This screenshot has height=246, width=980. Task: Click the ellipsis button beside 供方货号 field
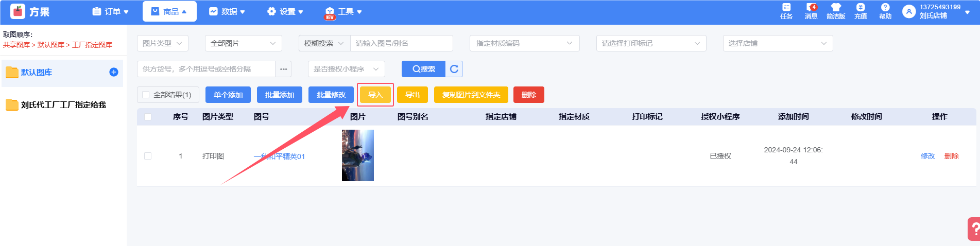pyautogui.click(x=283, y=69)
